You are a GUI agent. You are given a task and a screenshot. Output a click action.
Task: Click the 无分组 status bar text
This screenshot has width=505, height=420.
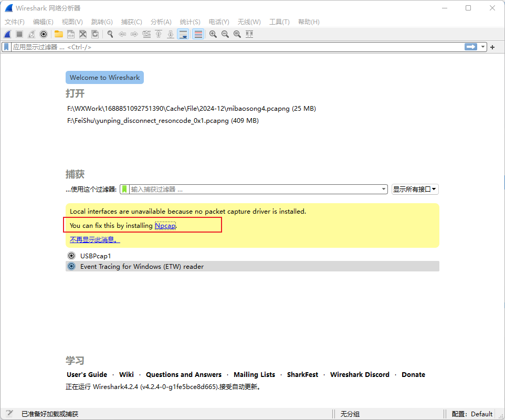click(350, 414)
